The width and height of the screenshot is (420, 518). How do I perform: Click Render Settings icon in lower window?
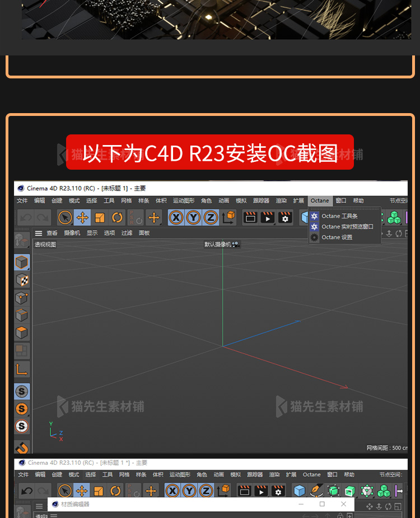(278, 491)
